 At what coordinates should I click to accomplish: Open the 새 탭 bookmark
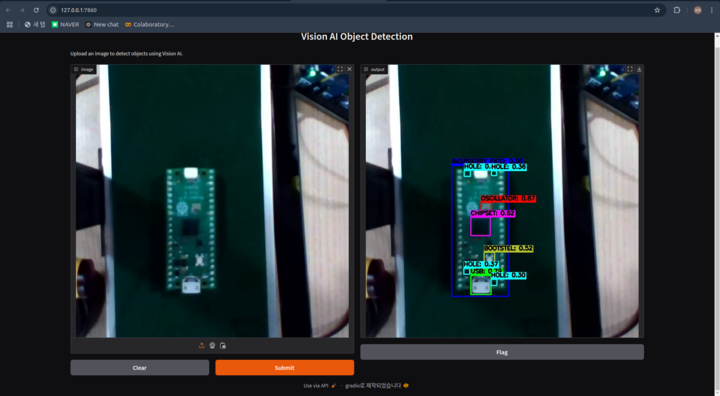pos(35,24)
